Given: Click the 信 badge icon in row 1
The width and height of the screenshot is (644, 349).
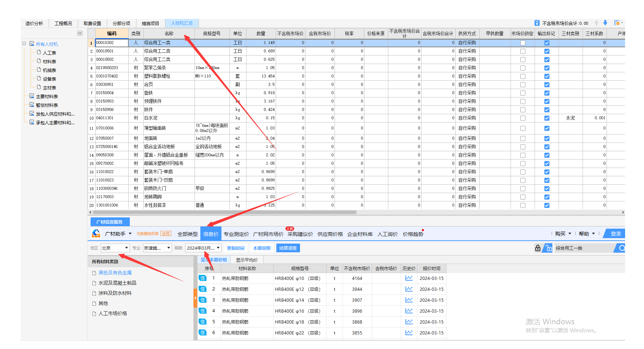Looking at the screenshot, I should (203, 278).
